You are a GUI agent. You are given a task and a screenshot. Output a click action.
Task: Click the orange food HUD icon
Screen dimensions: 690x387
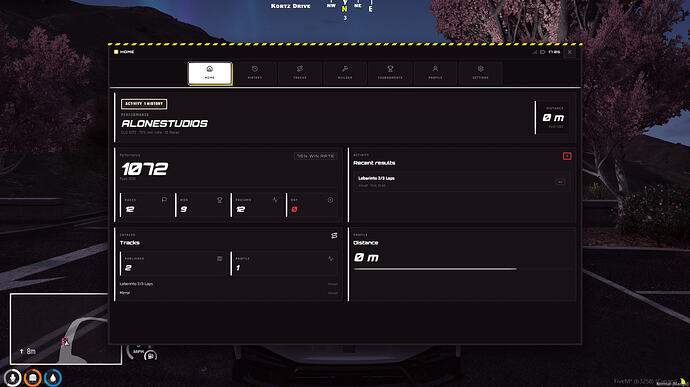(33, 378)
